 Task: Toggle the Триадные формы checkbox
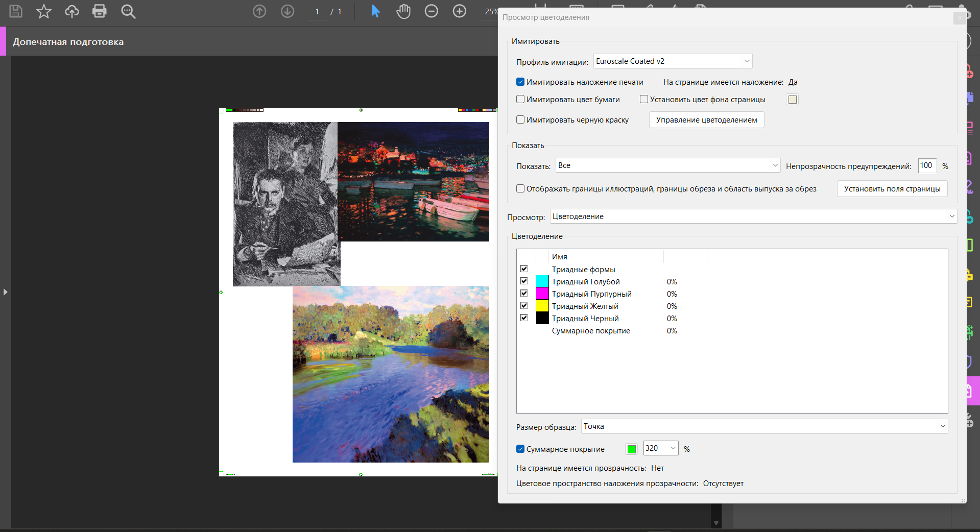coord(524,269)
